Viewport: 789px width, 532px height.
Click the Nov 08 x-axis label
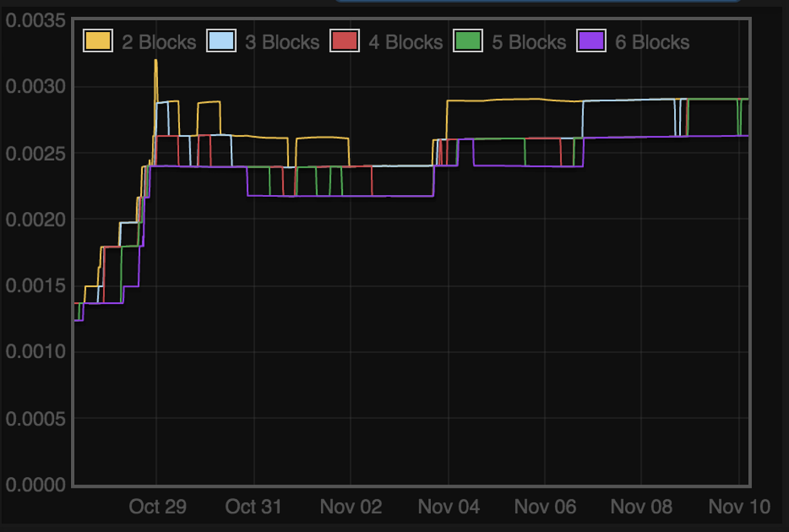641,507
